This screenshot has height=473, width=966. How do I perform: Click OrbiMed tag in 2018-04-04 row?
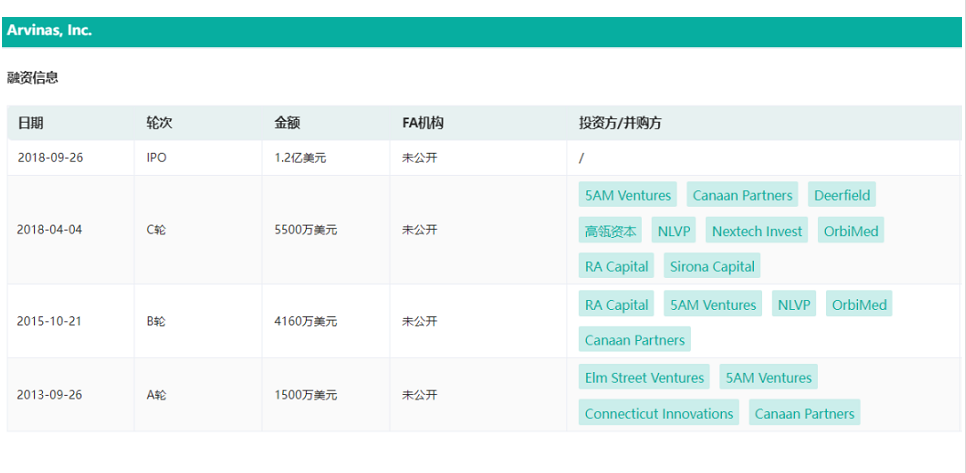coord(851,230)
